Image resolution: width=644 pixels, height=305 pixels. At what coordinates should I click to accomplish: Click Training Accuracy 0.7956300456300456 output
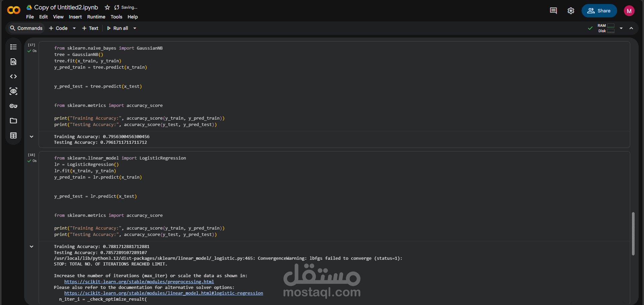click(102, 137)
